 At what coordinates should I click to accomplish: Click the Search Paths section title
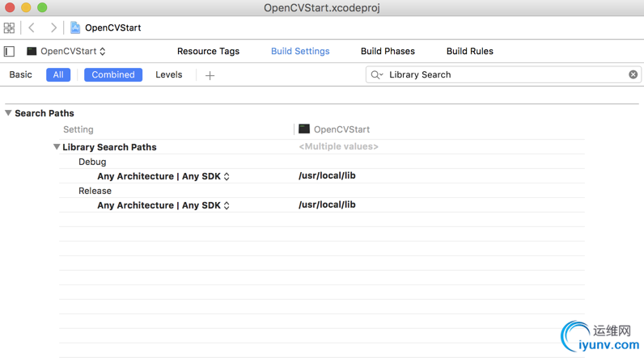coord(44,113)
